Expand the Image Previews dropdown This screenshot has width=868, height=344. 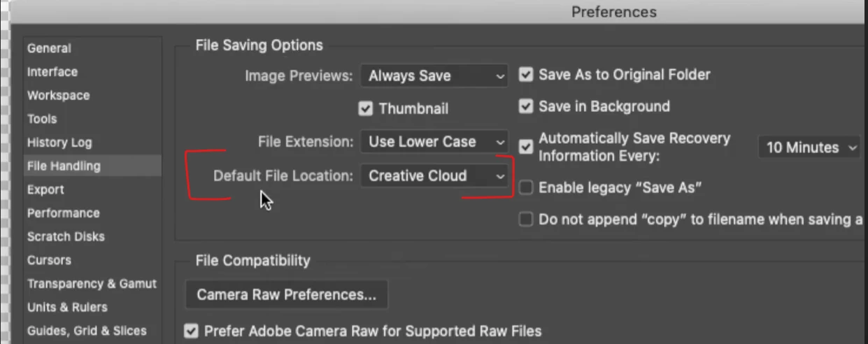click(434, 76)
